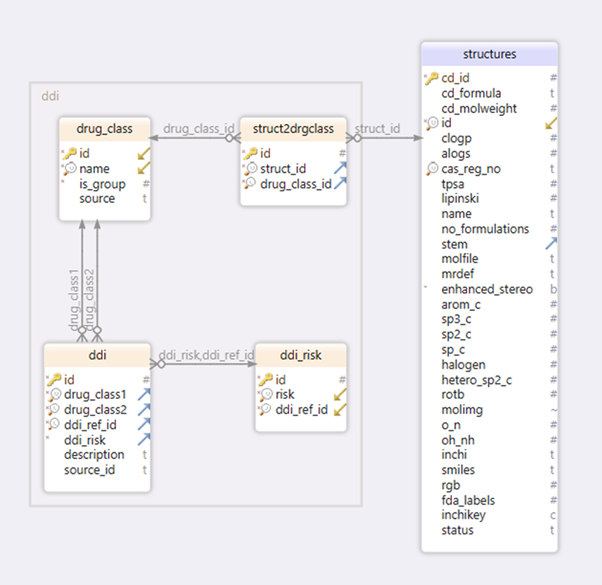
Task: Click the index icon next to cas_reg_no
Action: click(432, 169)
